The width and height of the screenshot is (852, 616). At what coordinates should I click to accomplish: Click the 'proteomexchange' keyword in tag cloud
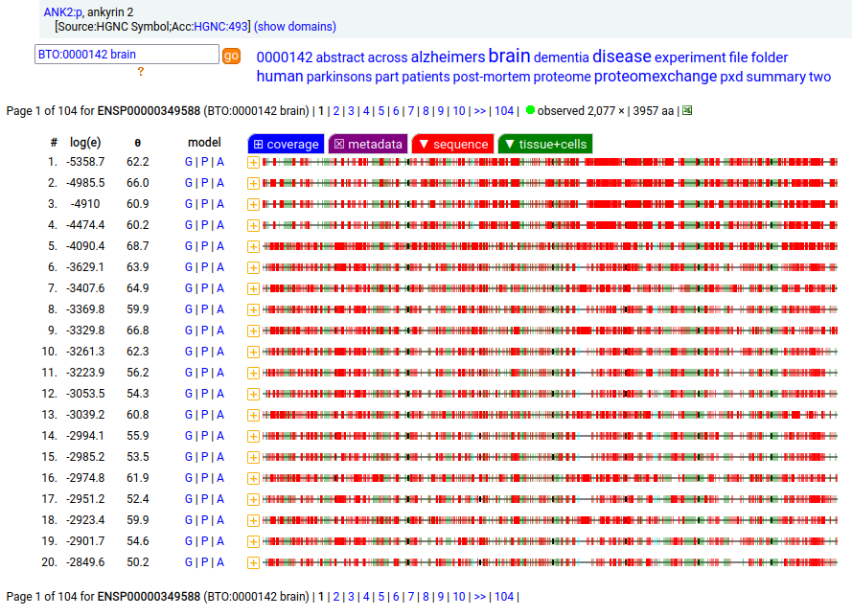[656, 77]
